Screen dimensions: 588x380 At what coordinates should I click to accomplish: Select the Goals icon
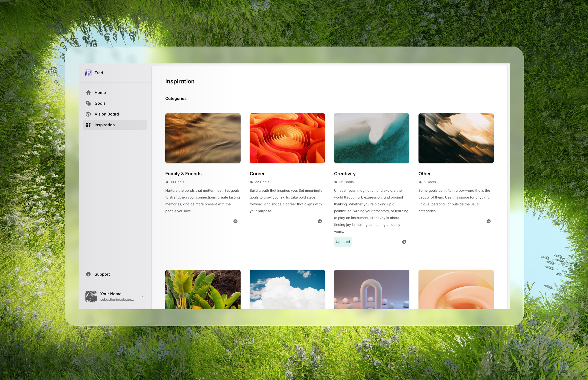tap(89, 103)
